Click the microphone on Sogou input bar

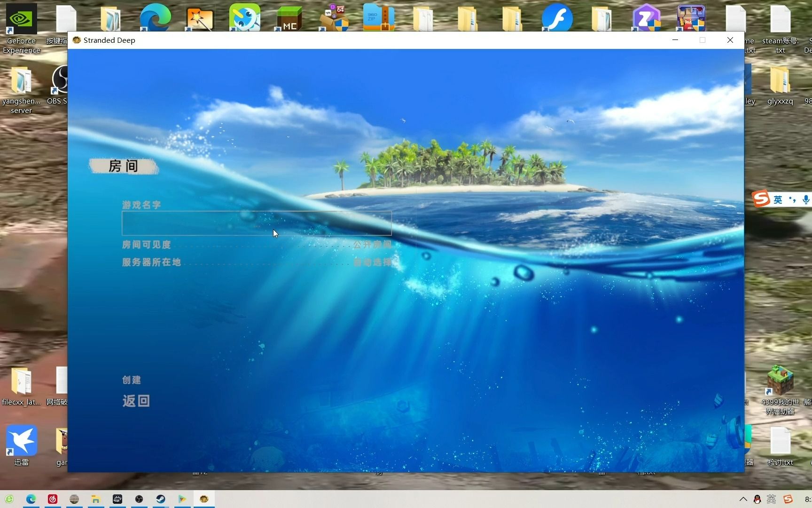pos(806,199)
